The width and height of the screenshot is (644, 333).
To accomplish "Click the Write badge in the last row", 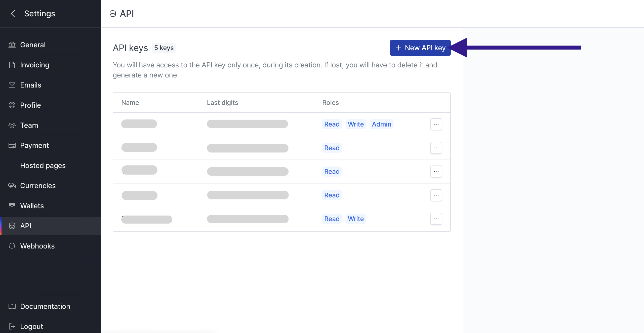I will 355,219.
